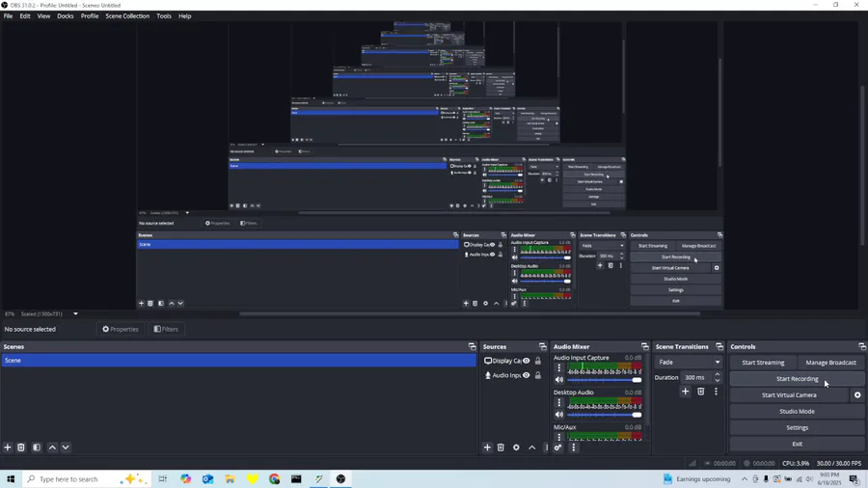The width and height of the screenshot is (868, 488).
Task: Float the Audio Mixer dock panel
Action: tap(645, 346)
